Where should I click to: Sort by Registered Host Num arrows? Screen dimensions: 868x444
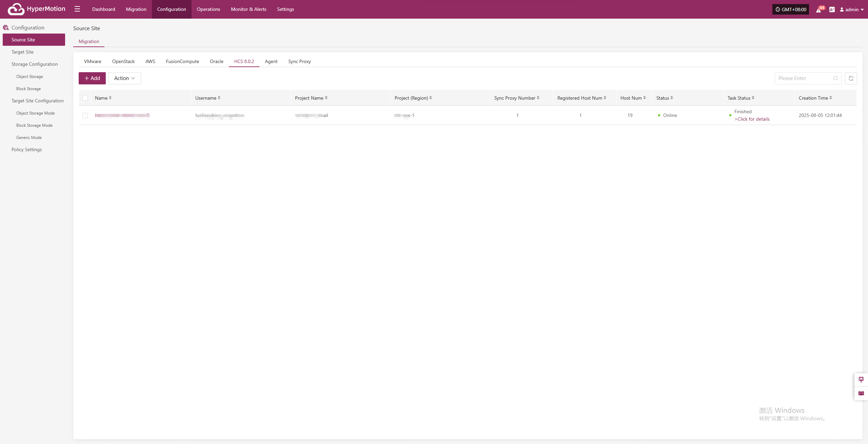pos(605,98)
